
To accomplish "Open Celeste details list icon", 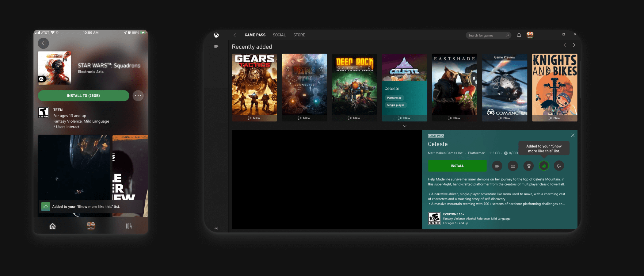I will pyautogui.click(x=497, y=166).
